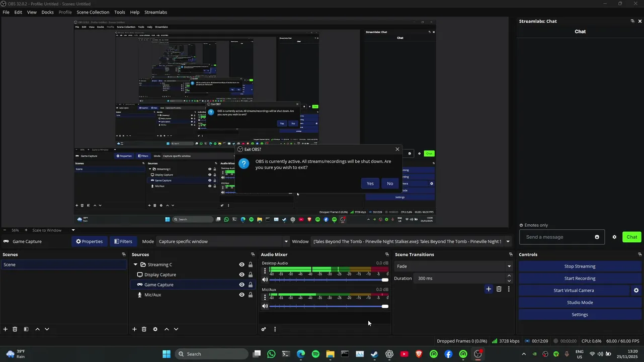
Task: Add a scene transition with plus icon
Action: coord(489,289)
